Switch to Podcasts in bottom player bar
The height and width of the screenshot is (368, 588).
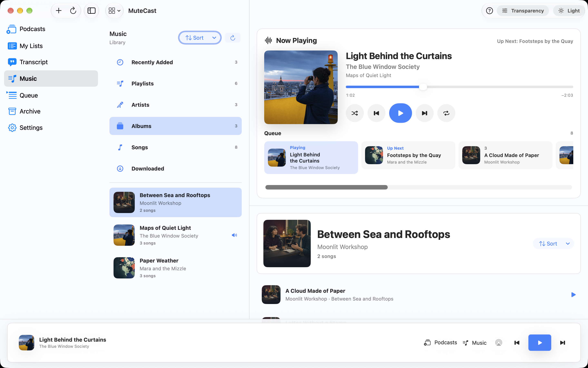pos(440,342)
